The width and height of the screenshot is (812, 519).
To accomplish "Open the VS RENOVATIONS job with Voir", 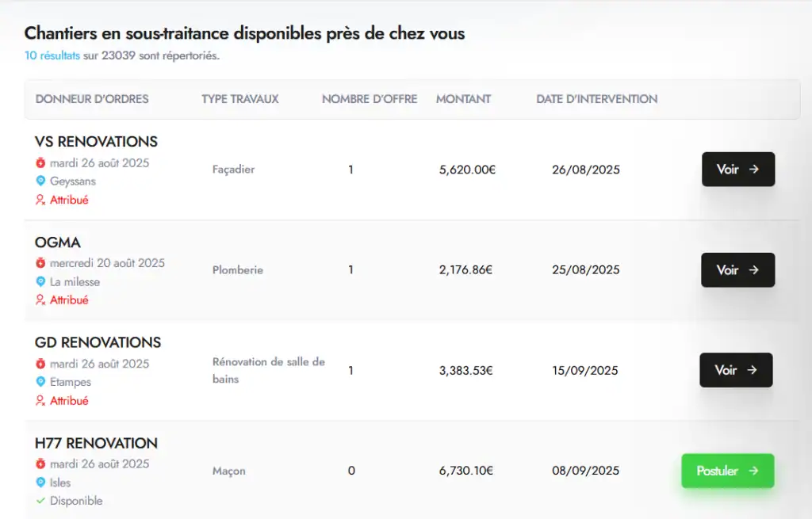I will (x=738, y=169).
